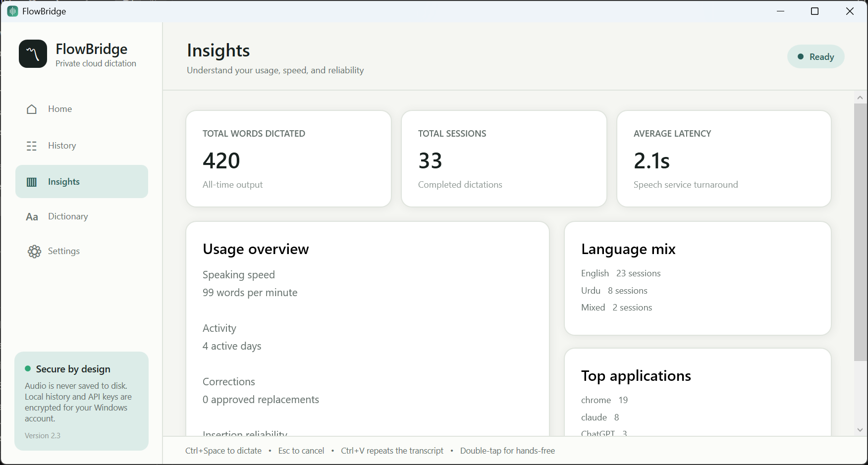
Task: Click the Corrections label
Action: coord(228,382)
